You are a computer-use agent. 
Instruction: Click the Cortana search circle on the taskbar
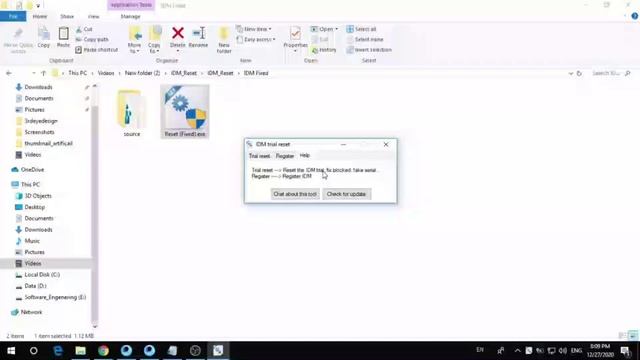tap(34, 351)
